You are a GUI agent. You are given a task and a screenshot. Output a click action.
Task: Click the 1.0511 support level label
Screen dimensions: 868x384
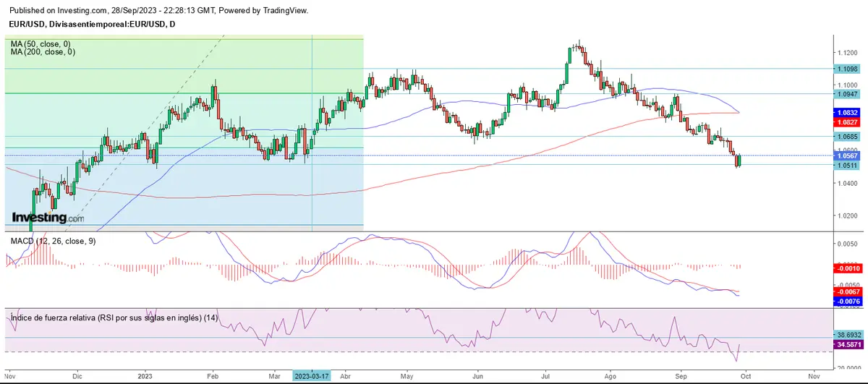click(846, 165)
